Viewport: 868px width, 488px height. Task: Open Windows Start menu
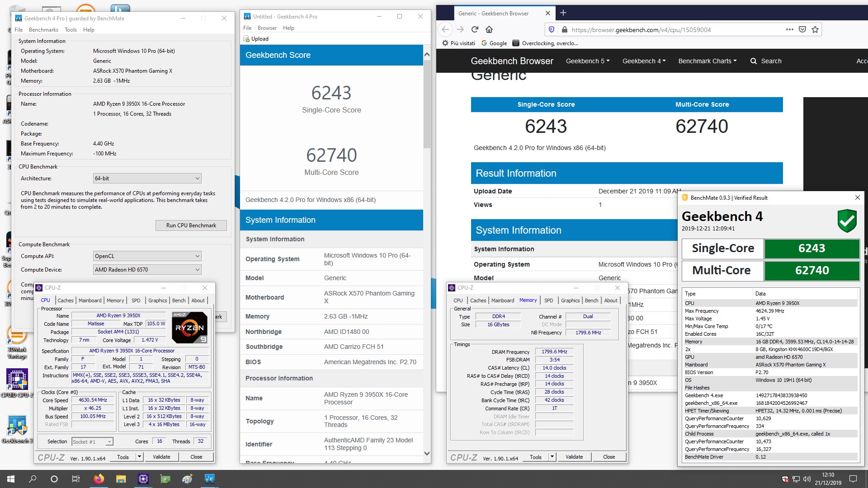click(11, 479)
